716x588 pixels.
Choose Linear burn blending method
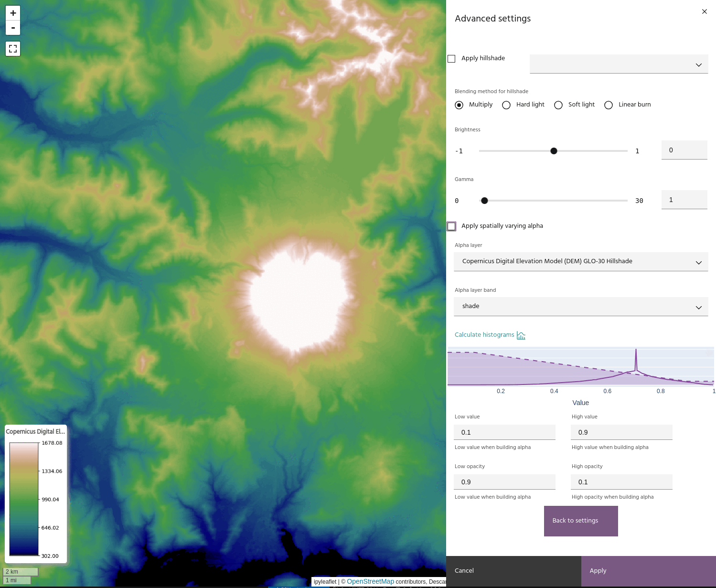click(x=609, y=105)
